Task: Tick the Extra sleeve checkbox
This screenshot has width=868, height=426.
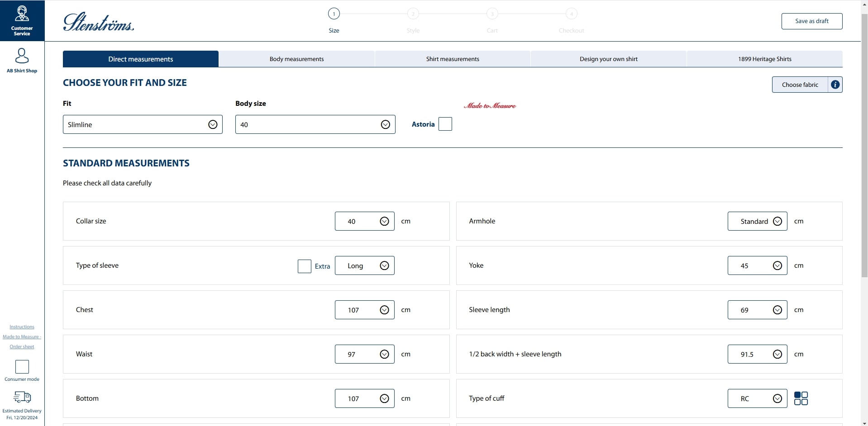Action: (x=305, y=266)
